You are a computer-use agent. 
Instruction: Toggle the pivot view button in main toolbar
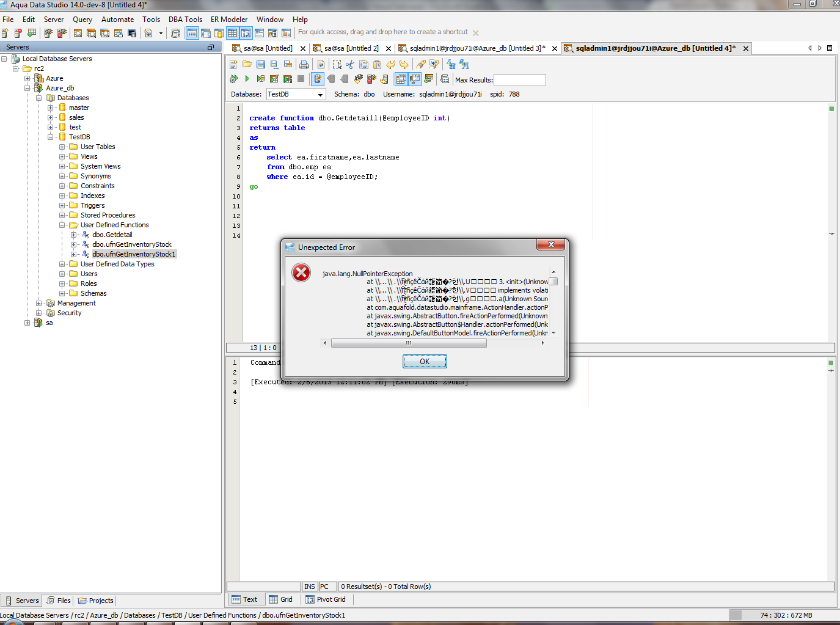point(246,33)
